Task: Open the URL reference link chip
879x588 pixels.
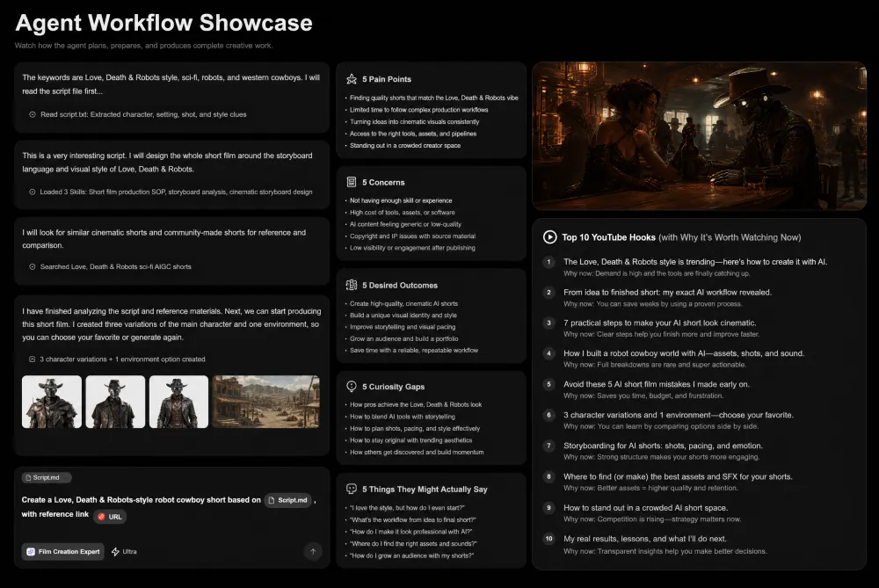Action: click(110, 517)
